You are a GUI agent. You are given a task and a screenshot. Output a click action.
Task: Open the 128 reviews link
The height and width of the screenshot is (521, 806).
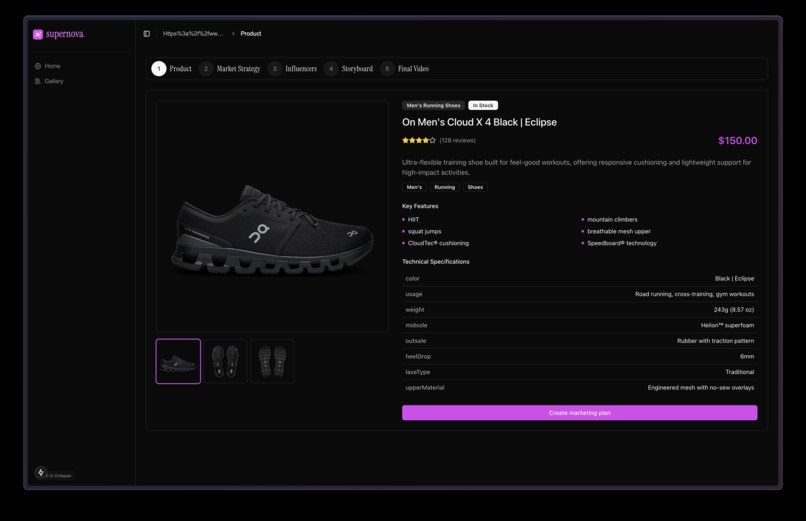tap(457, 140)
